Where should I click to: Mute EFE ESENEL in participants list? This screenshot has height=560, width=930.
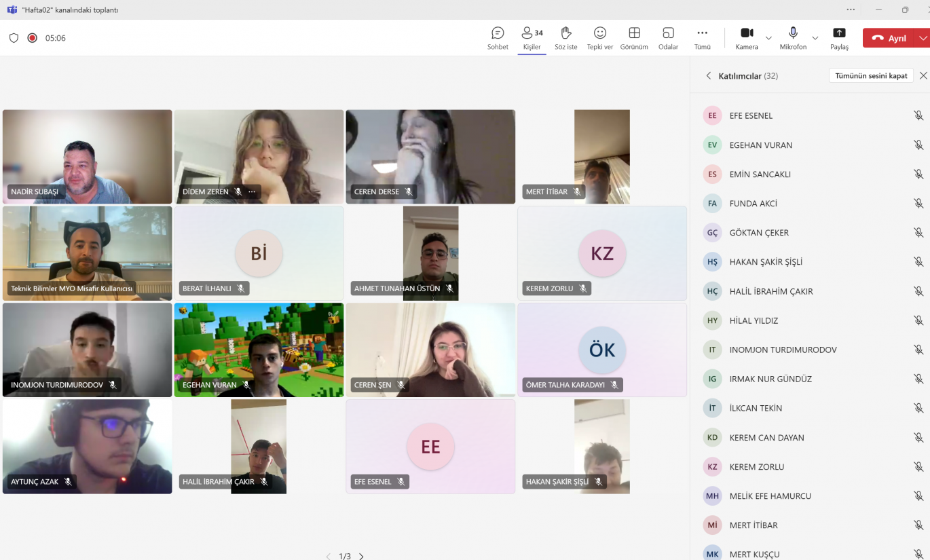coord(918,116)
